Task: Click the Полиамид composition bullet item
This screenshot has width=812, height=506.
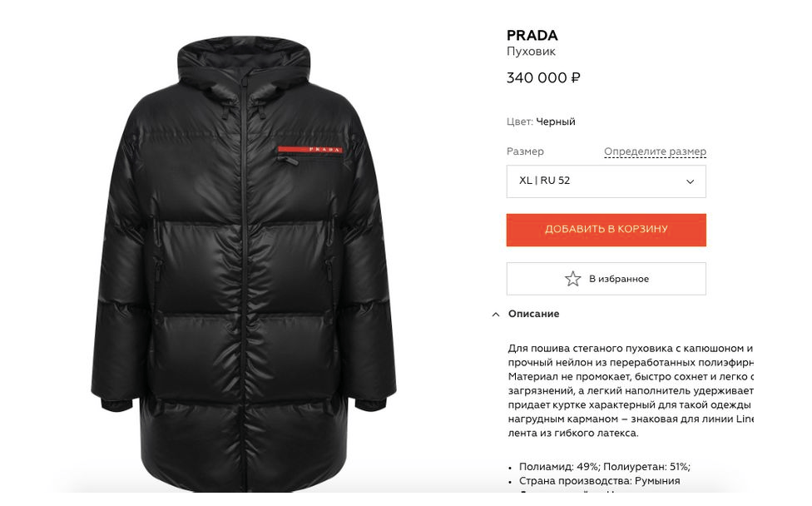Action: (604, 467)
